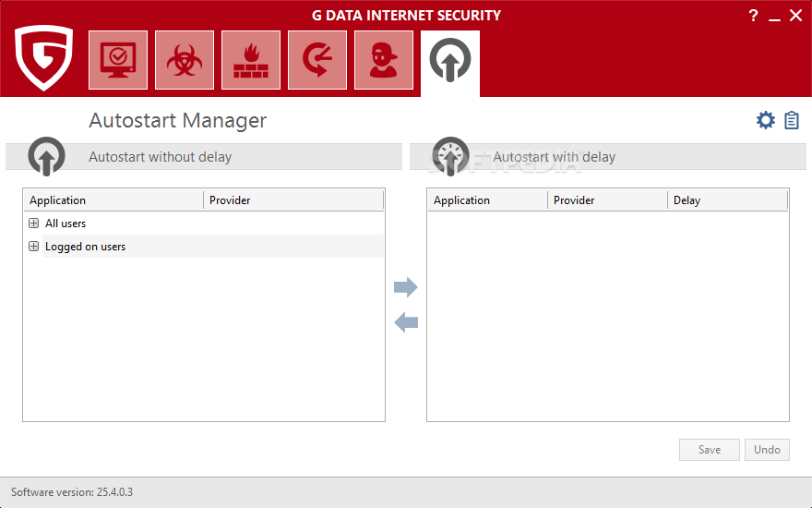Viewport: 812px width, 508px height.
Task: Click the Autostart with delay heading
Action: [555, 156]
